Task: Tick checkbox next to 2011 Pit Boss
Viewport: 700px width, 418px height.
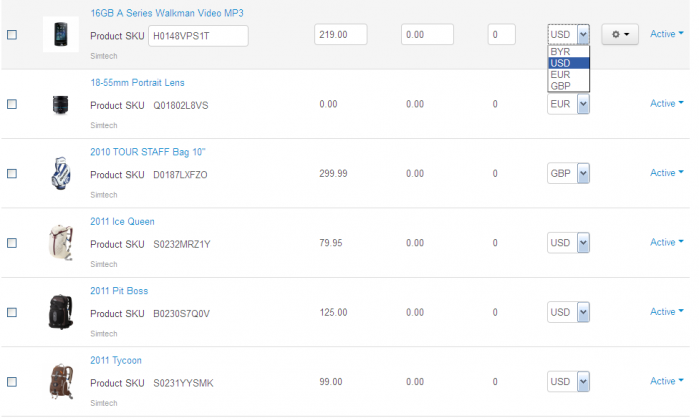Action: pos(12,312)
